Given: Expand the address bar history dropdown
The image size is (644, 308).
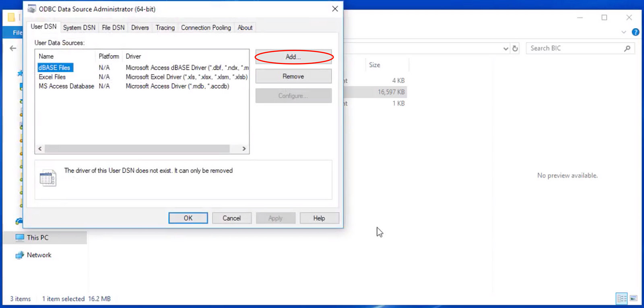Looking at the screenshot, I should (506, 48).
